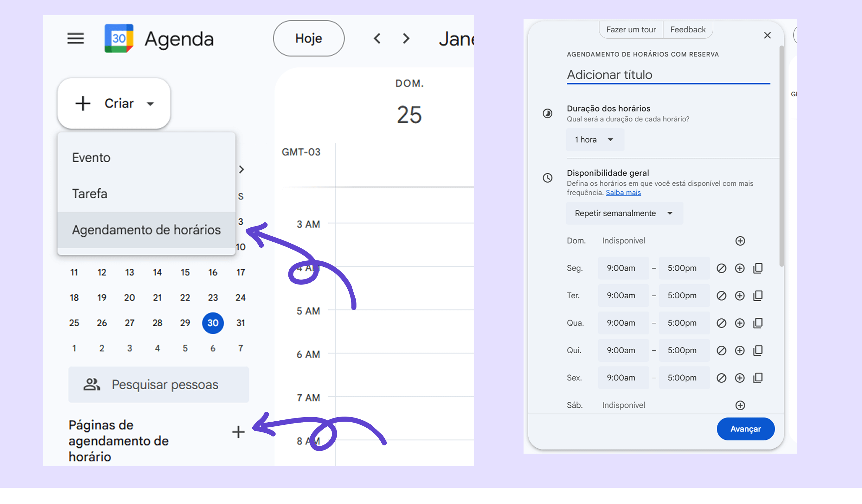The height and width of the screenshot is (504, 862).
Task: Click the Avançar button
Action: (x=745, y=428)
